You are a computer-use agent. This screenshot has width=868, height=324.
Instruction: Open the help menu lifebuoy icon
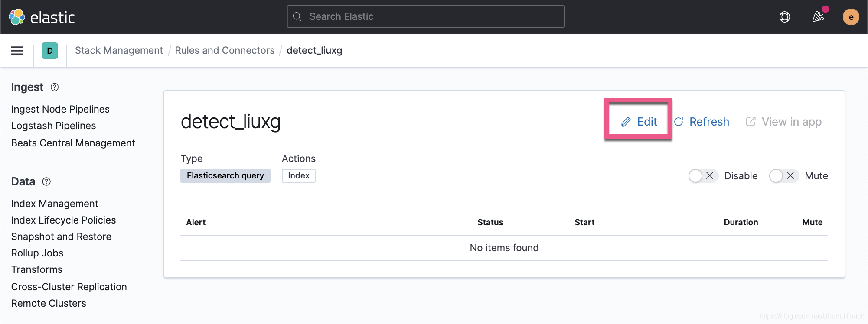(785, 17)
